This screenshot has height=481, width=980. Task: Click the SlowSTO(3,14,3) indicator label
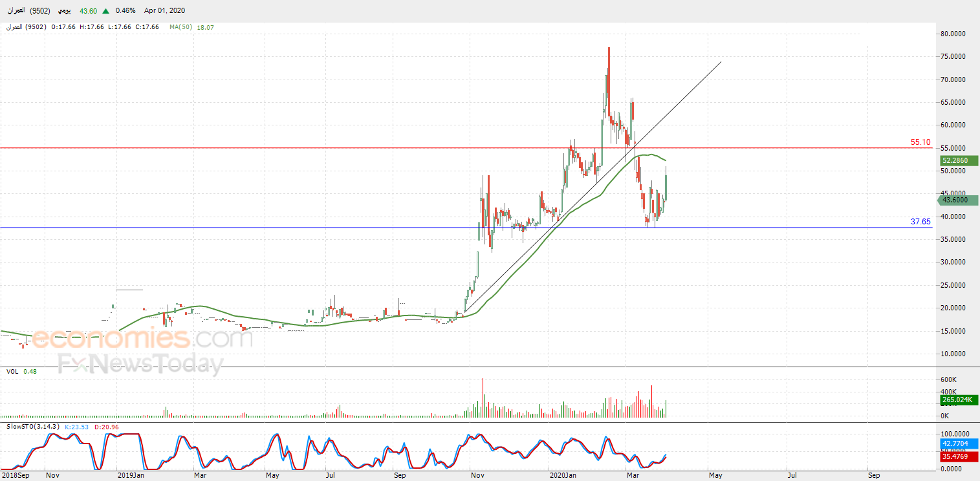pyautogui.click(x=33, y=427)
